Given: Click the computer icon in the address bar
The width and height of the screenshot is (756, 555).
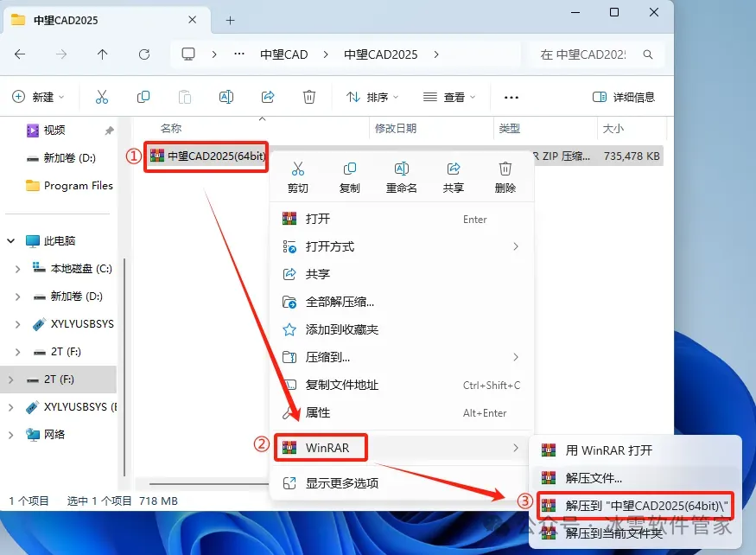Looking at the screenshot, I should (188, 54).
